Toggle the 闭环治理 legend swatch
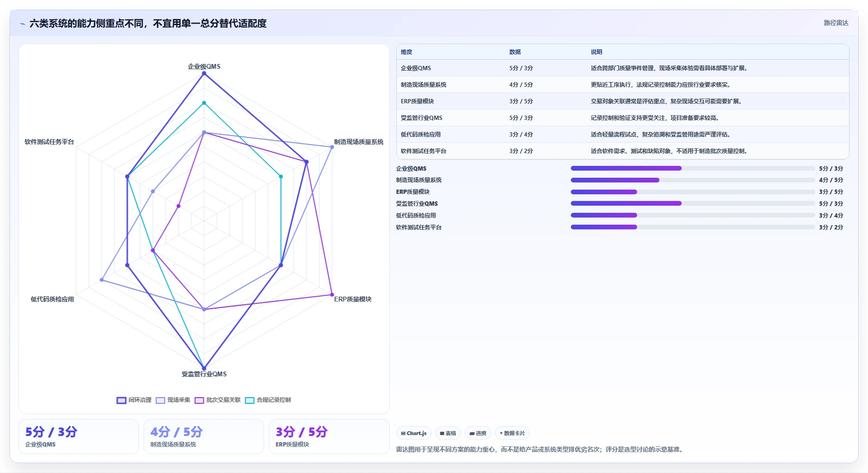This screenshot has width=868, height=473. (x=121, y=400)
